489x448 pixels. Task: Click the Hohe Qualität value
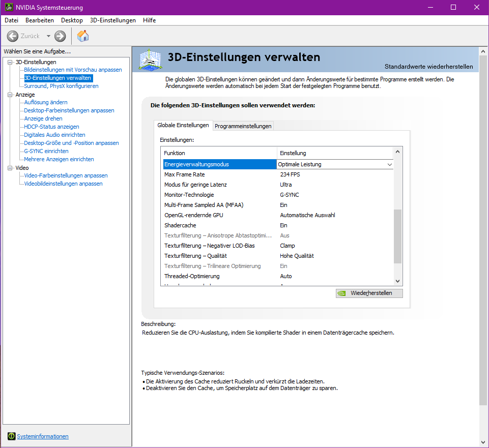coord(297,256)
